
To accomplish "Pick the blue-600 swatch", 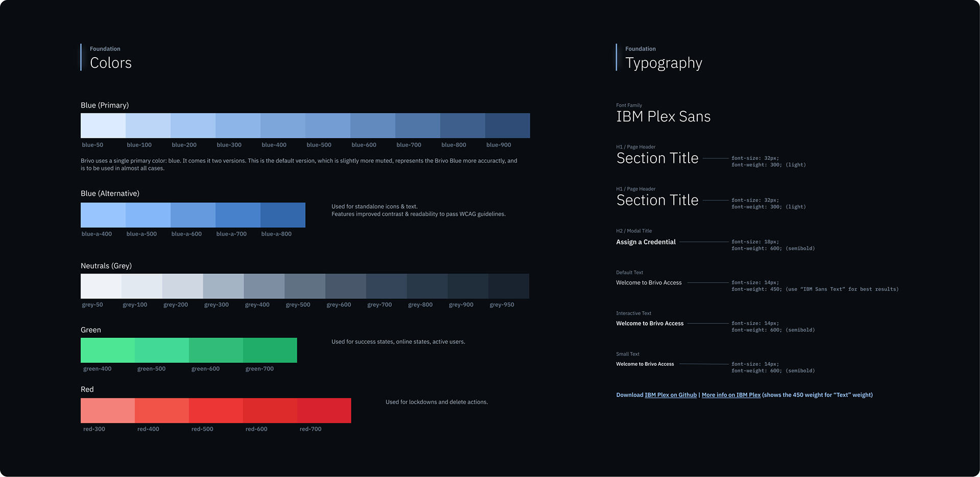I will 373,125.
